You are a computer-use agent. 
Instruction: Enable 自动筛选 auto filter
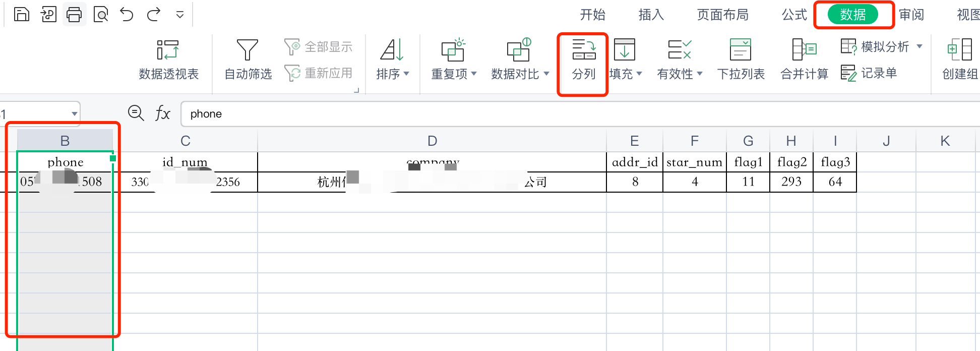click(x=248, y=60)
